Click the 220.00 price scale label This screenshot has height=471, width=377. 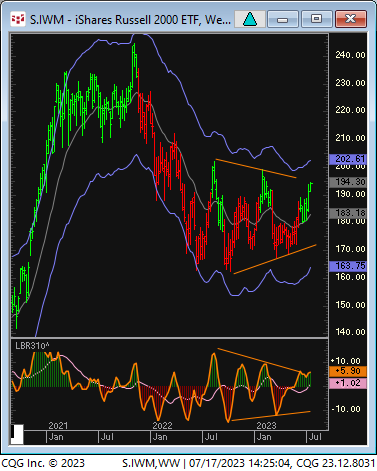pyautogui.click(x=350, y=110)
